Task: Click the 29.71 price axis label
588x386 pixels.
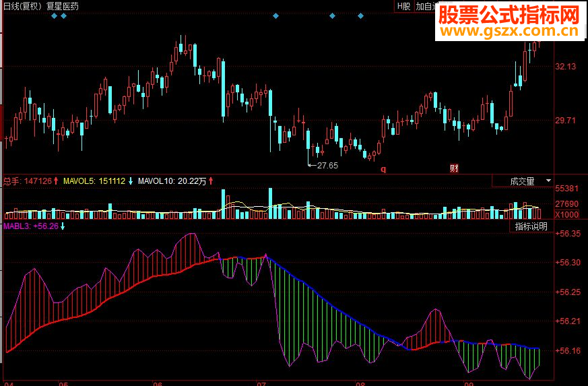Action: (x=566, y=121)
